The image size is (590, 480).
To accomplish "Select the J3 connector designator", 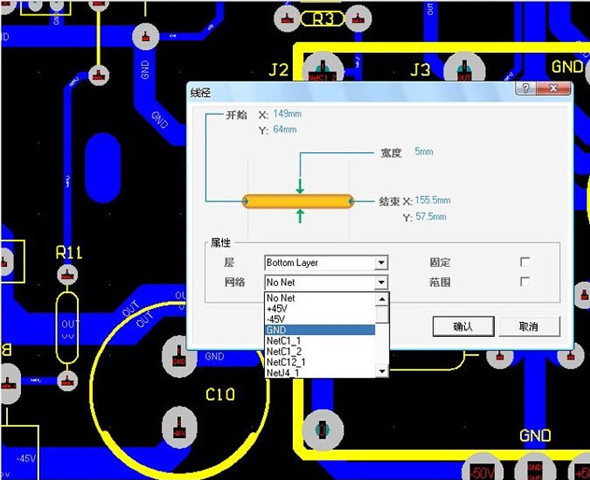I will tap(420, 70).
